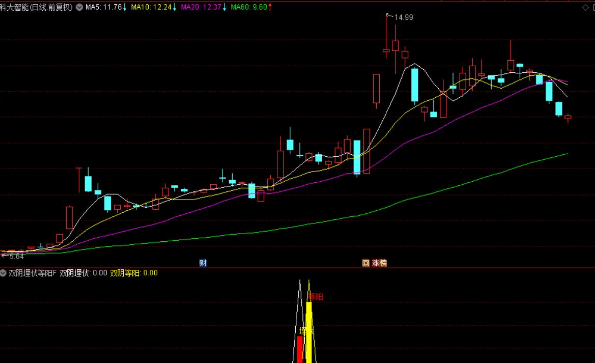Click the blue 财 financial marker icon
Screen dimensions: 595x363
pyautogui.click(x=203, y=262)
